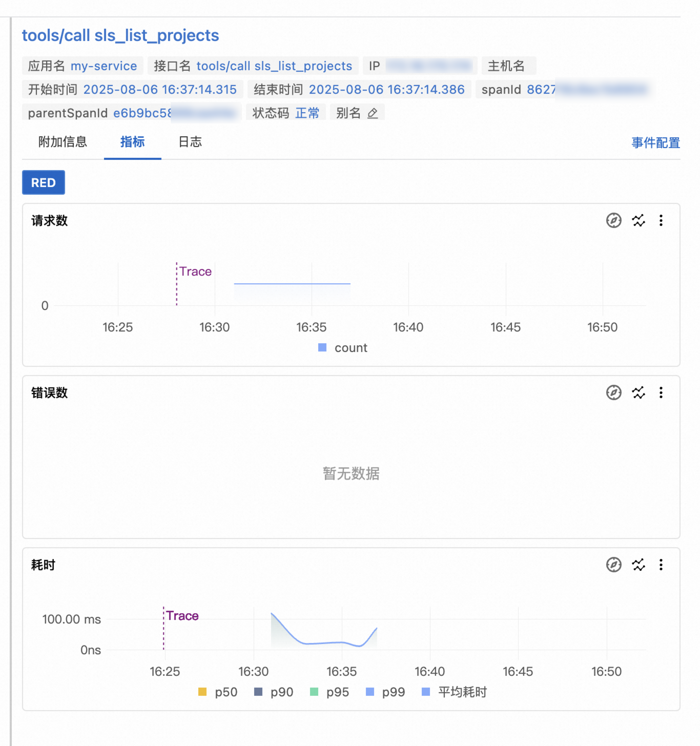Viewport: 700px width, 746px height.
Task: Toggle p99 legend series
Action: [x=385, y=692]
